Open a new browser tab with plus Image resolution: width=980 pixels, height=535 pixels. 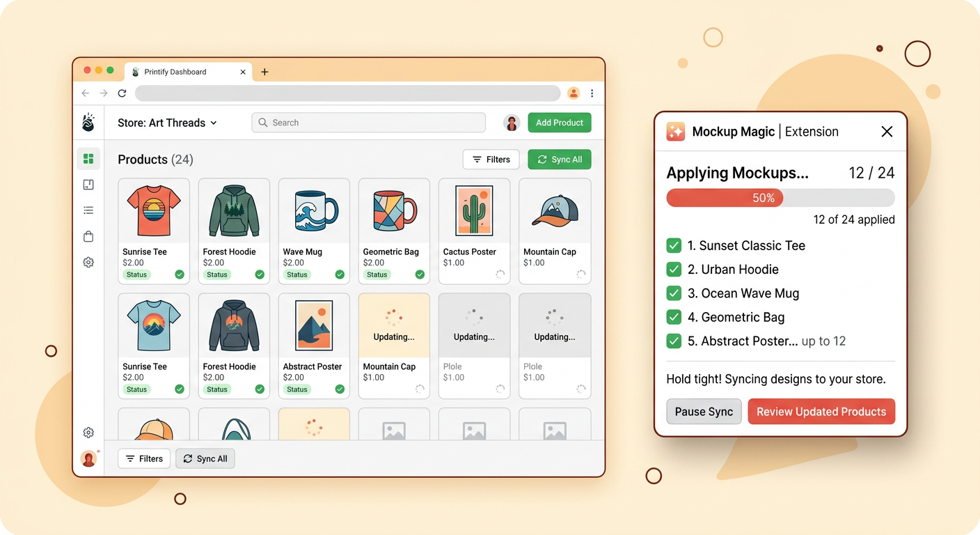[x=264, y=72]
